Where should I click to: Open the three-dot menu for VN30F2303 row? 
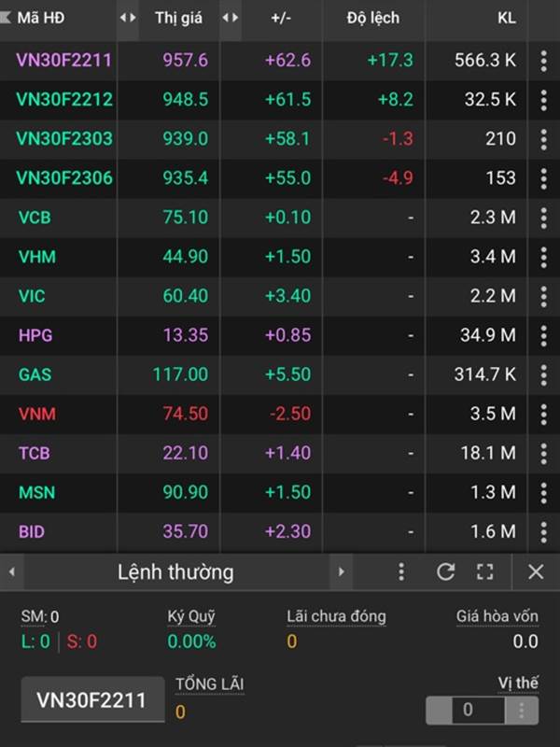[544, 138]
